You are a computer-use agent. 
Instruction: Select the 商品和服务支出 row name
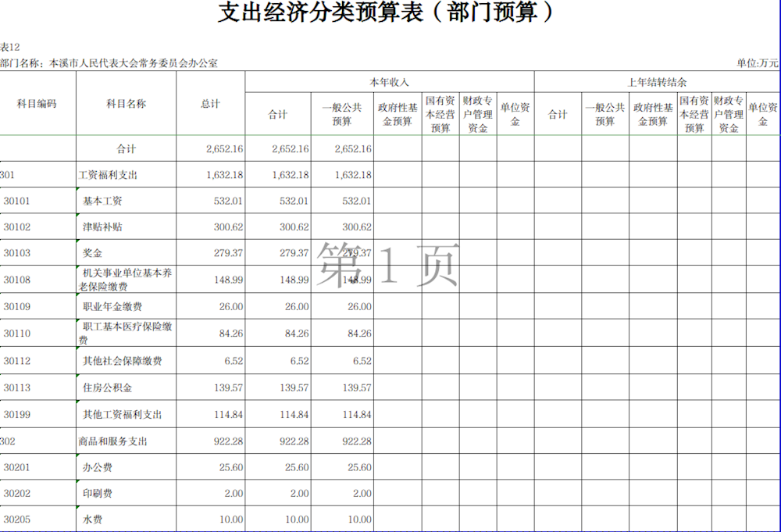[x=112, y=441]
